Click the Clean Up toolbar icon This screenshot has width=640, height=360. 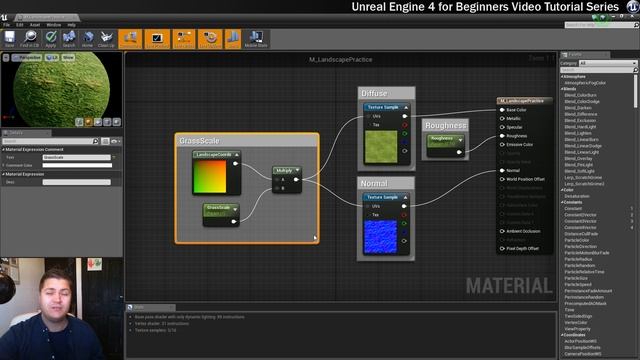(106, 39)
